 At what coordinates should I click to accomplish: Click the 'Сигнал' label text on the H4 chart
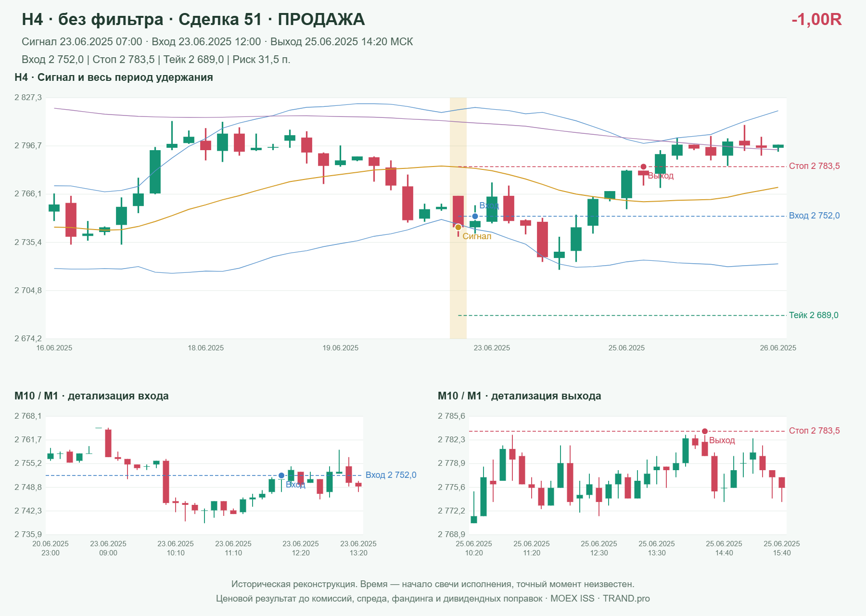[x=477, y=236]
